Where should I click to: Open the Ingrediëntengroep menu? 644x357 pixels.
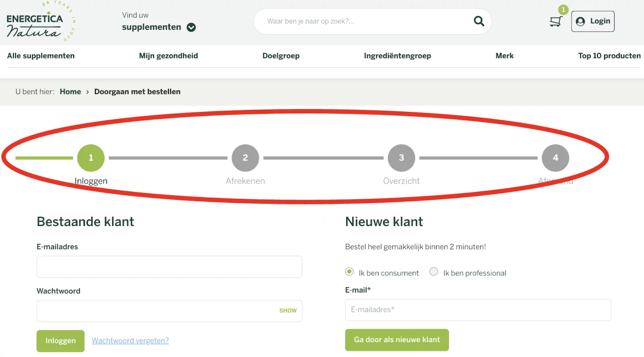tap(397, 56)
